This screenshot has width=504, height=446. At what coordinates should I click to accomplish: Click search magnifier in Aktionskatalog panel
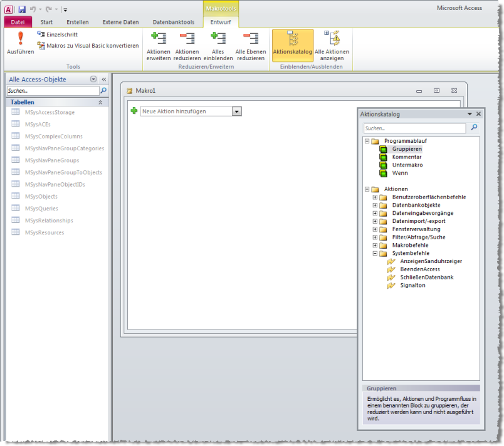pyautogui.click(x=474, y=128)
